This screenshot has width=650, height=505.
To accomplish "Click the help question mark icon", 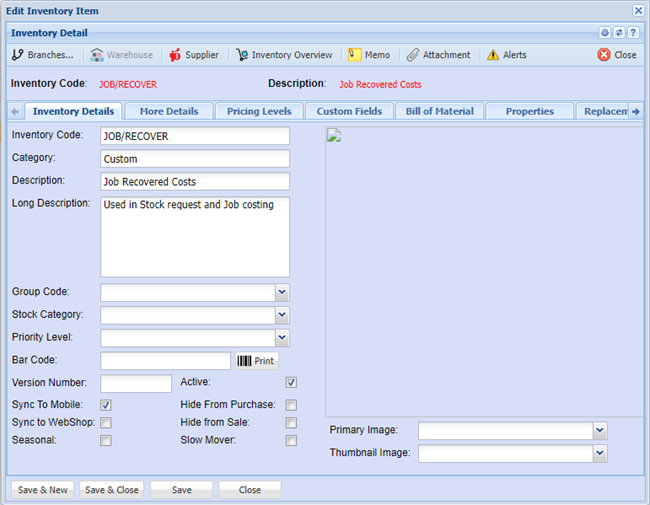I will coord(633,33).
